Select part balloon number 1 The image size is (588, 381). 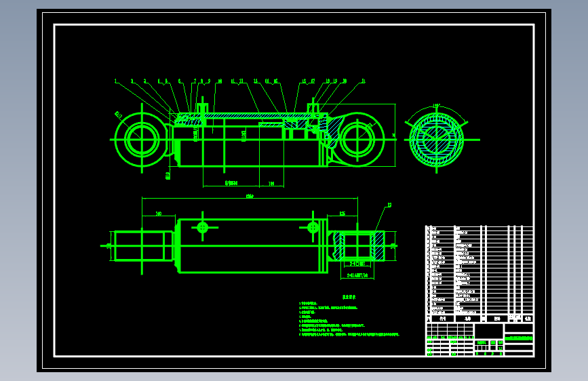click(x=116, y=81)
